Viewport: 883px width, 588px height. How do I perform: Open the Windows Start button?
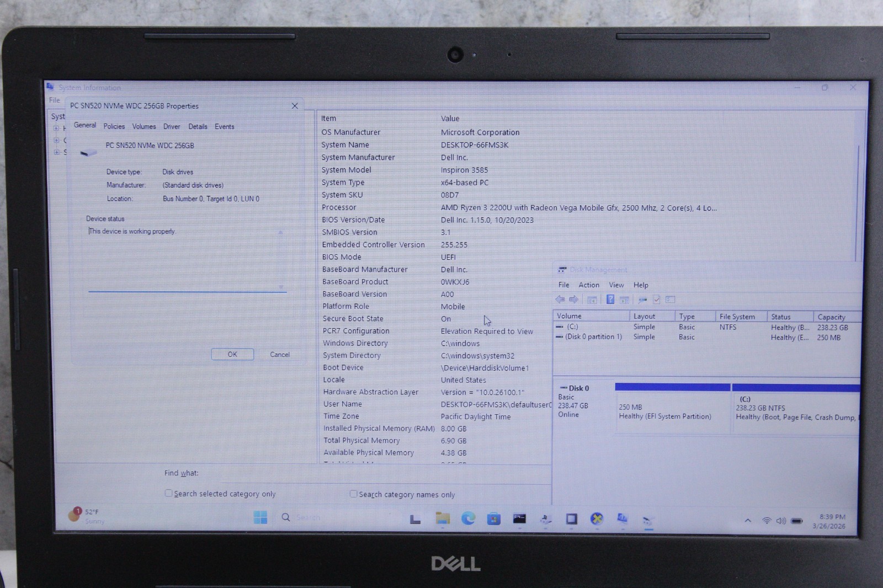[x=260, y=517]
